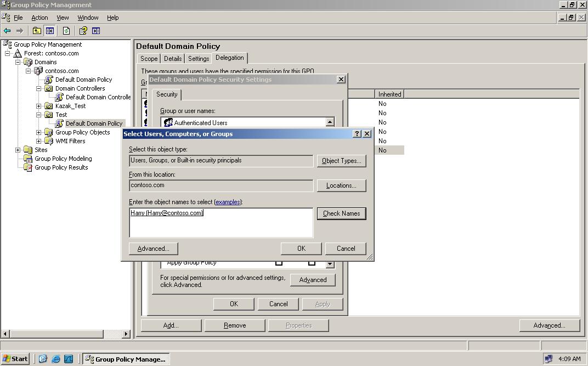
Task: Click Remove button in Delegation tab
Action: pyautogui.click(x=235, y=325)
